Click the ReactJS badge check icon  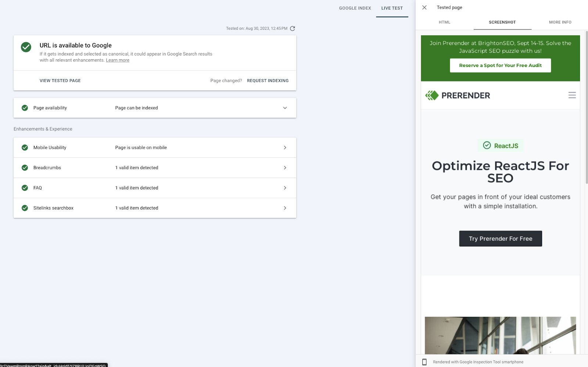pos(487,145)
